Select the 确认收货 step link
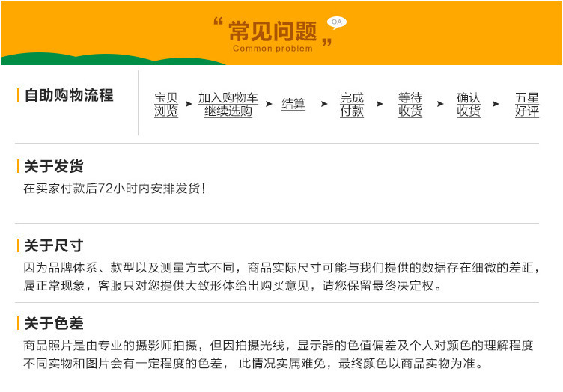 pyautogui.click(x=468, y=105)
